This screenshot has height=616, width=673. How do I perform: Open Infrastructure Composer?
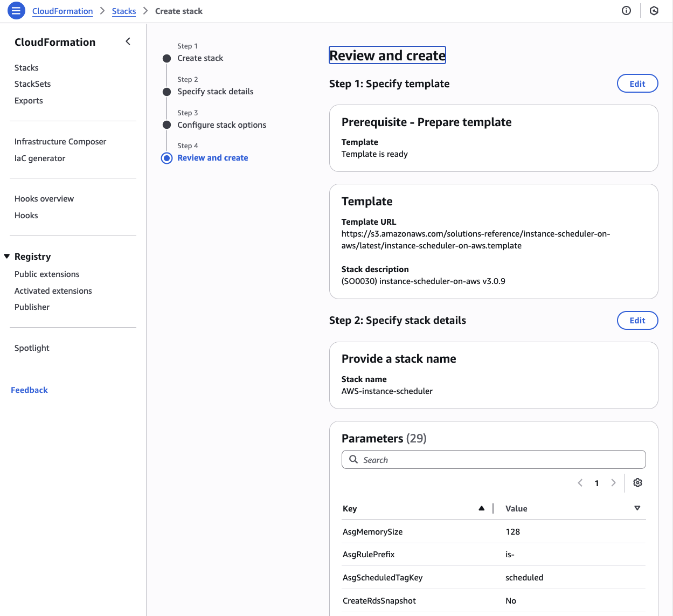tap(60, 142)
